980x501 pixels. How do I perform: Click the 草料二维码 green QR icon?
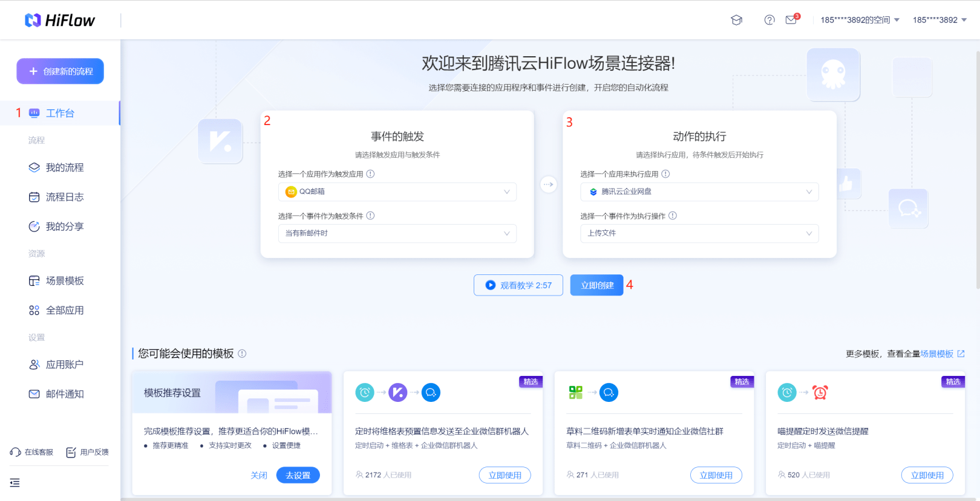point(576,393)
